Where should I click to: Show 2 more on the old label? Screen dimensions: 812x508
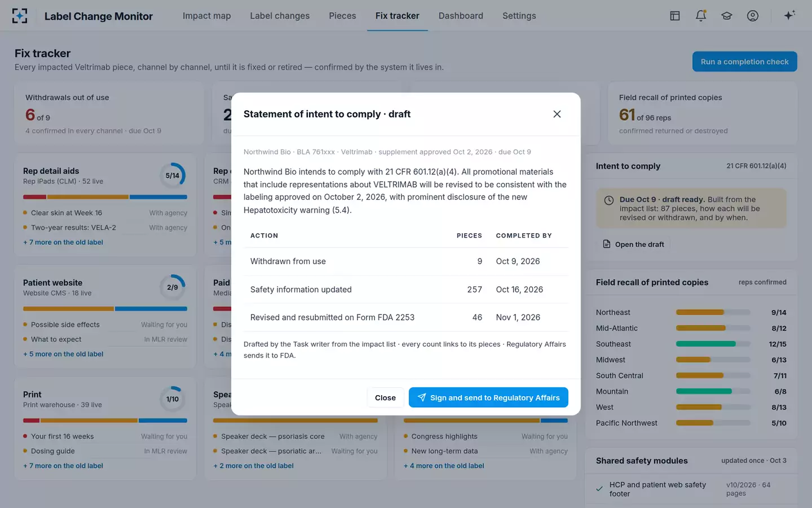point(254,466)
